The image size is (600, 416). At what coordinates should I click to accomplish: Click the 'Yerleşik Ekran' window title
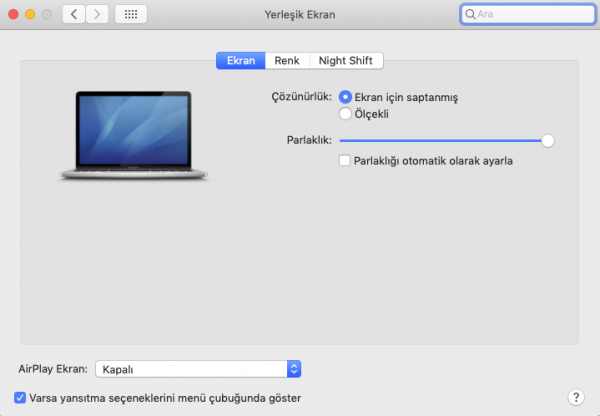300,15
